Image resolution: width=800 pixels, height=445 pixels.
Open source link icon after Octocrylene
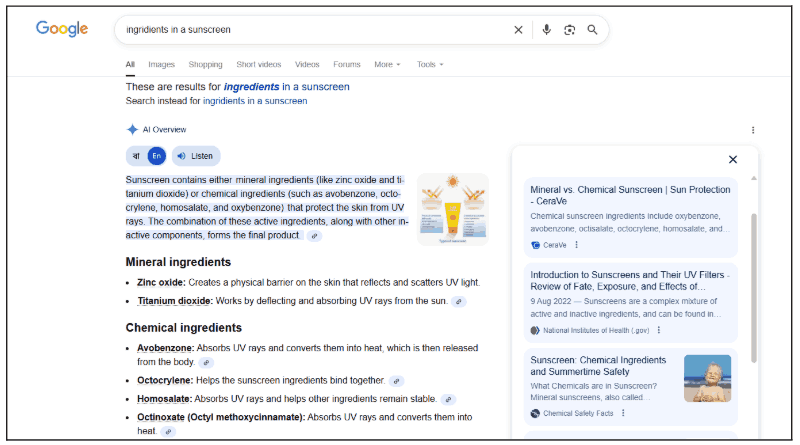click(396, 381)
